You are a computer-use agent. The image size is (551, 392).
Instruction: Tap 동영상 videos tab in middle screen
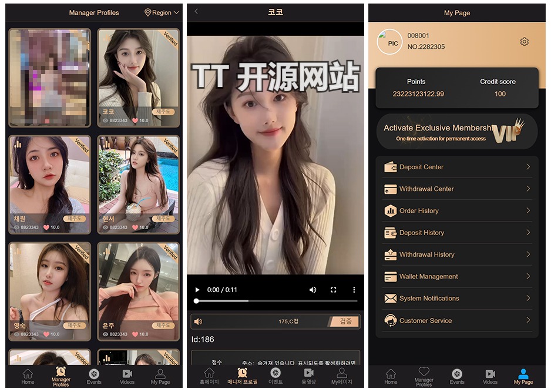click(x=308, y=376)
